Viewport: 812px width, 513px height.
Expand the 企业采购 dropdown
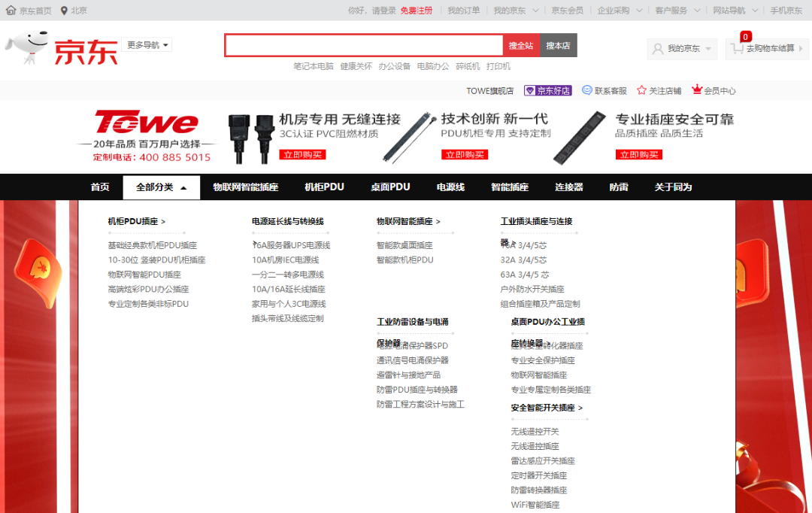point(620,11)
